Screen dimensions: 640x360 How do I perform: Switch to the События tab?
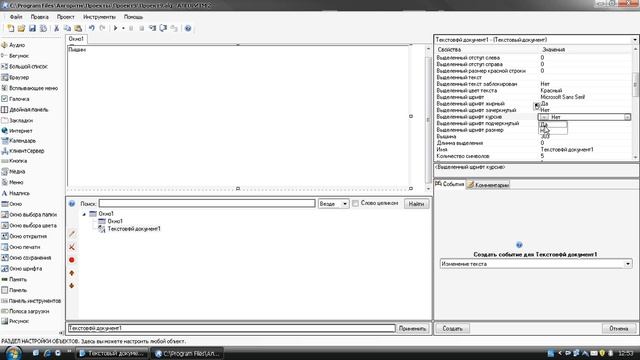449,184
